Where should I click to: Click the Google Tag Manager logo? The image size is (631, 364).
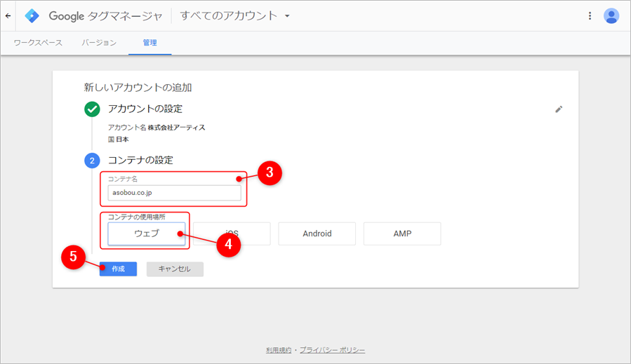coord(32,16)
